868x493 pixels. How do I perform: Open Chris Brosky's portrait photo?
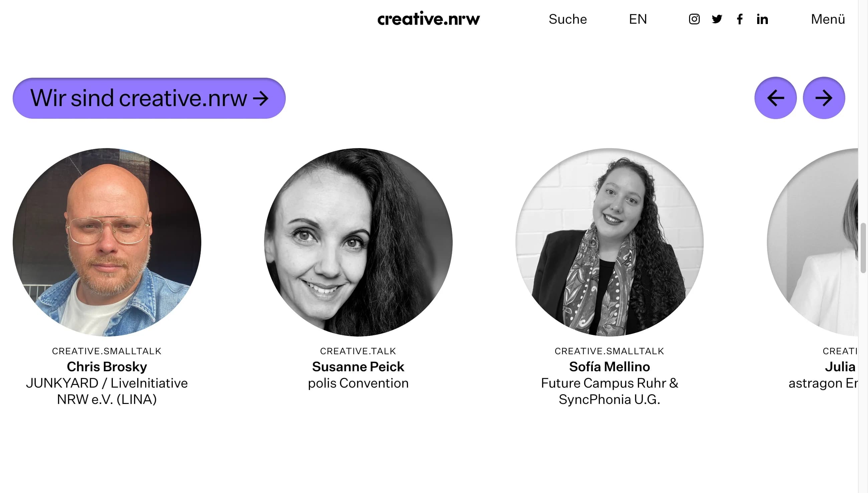point(107,242)
